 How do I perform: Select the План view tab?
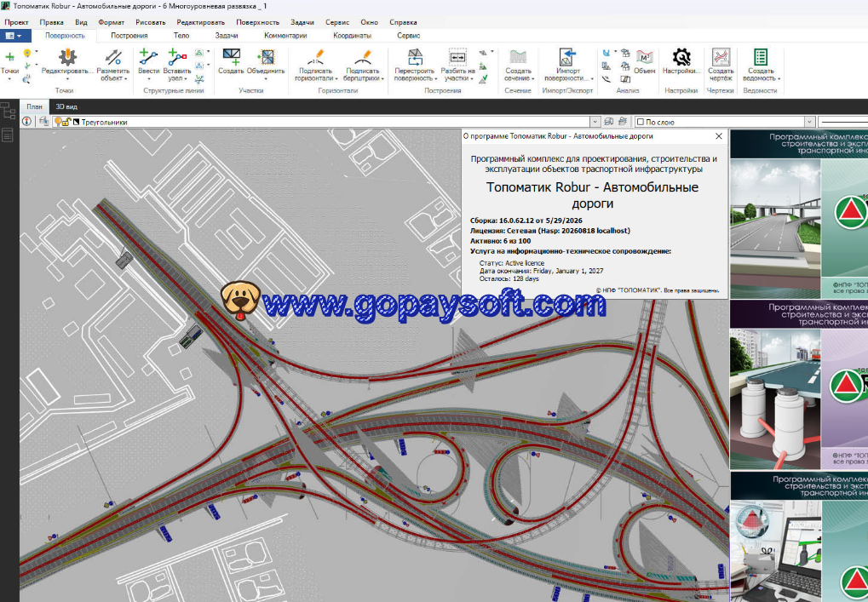[x=34, y=106]
